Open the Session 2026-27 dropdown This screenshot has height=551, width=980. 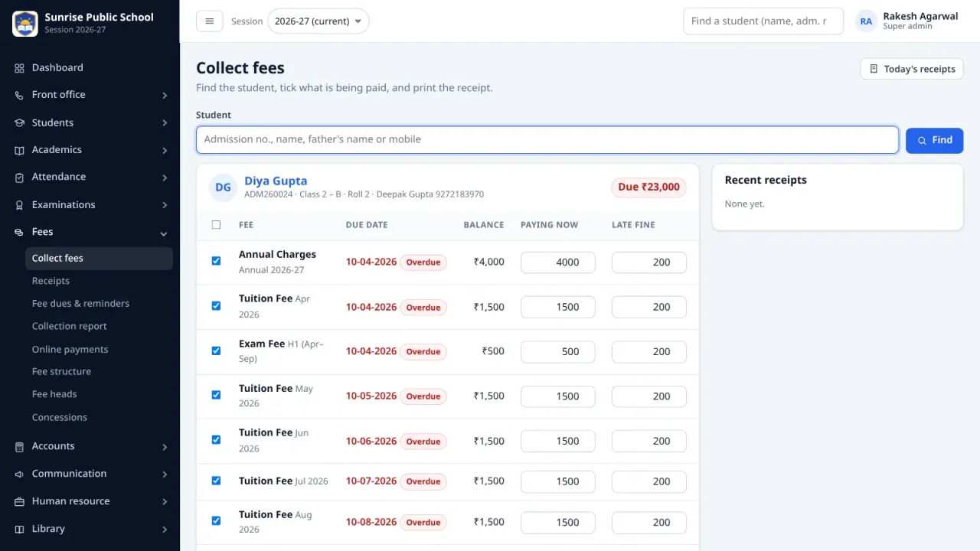click(318, 21)
